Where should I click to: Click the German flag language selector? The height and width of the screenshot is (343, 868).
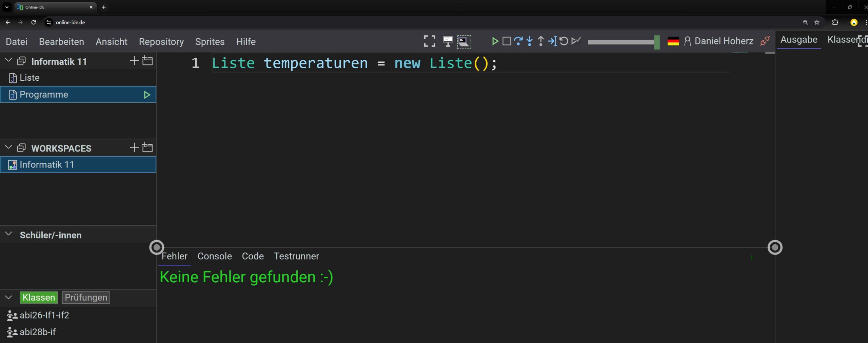(673, 41)
